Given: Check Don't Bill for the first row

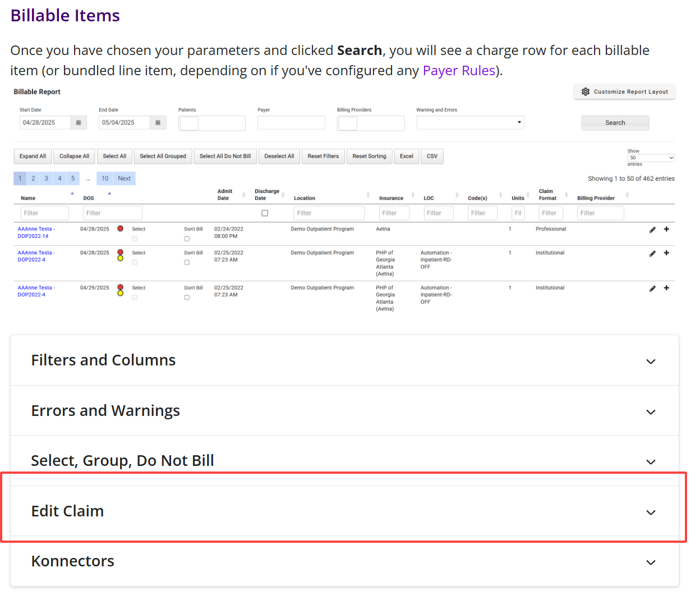Looking at the screenshot, I should 187,239.
